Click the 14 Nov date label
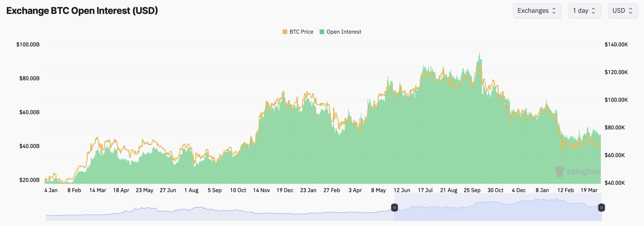 click(x=262, y=190)
